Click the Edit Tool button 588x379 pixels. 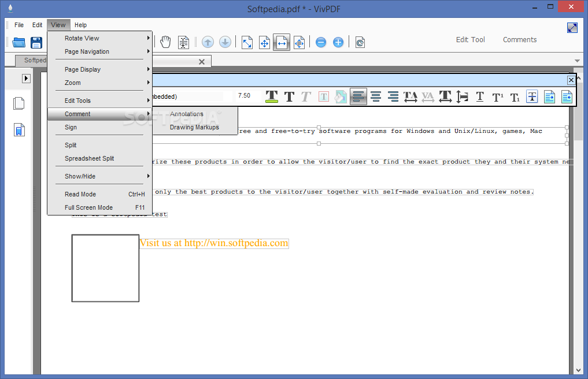470,40
